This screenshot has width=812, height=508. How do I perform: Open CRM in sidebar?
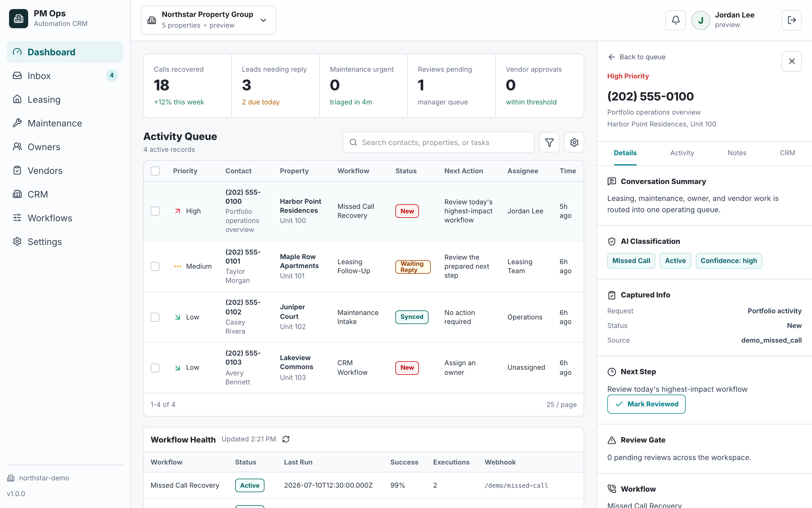tap(65, 194)
